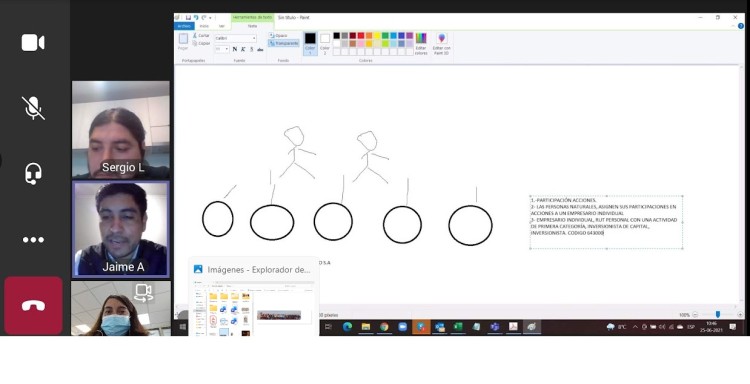Screen dimensions: 750x384
Task: Switch to the Ver ribbon tab
Action: pos(221,26)
